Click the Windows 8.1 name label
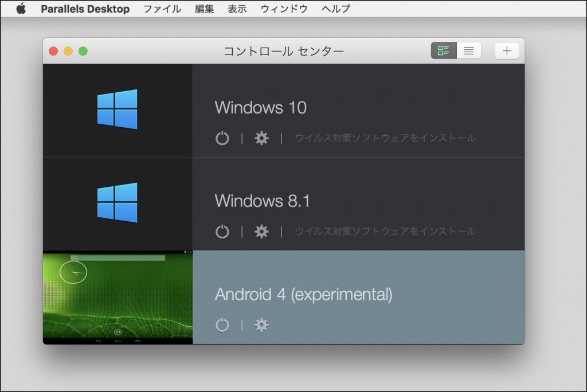 pyautogui.click(x=262, y=201)
